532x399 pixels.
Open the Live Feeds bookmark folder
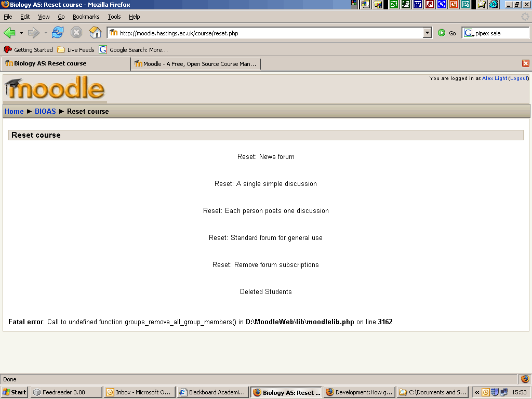click(76, 49)
